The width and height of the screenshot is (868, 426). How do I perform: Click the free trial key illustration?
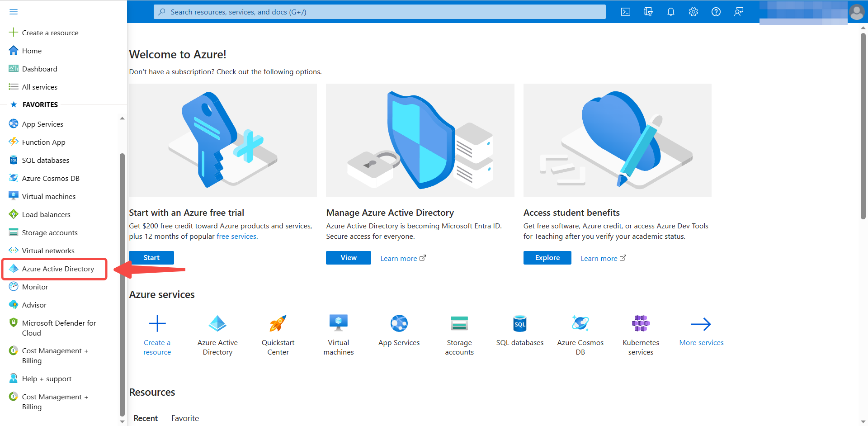tap(223, 140)
